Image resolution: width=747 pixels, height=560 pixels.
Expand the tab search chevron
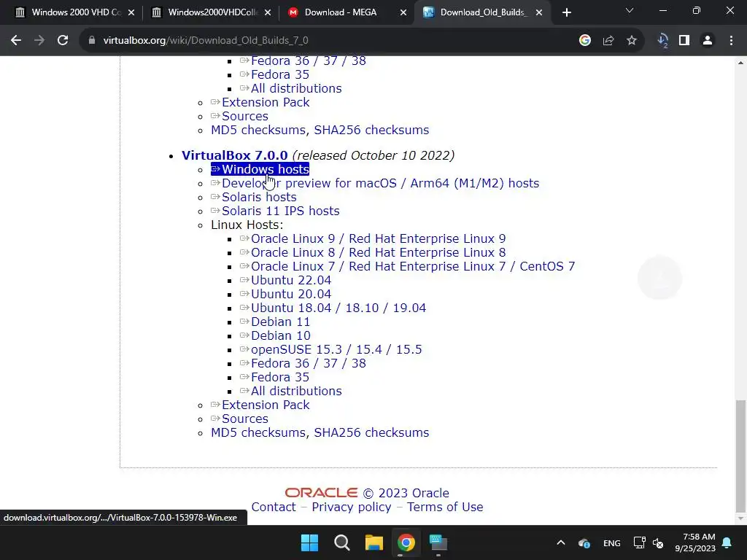click(x=630, y=10)
